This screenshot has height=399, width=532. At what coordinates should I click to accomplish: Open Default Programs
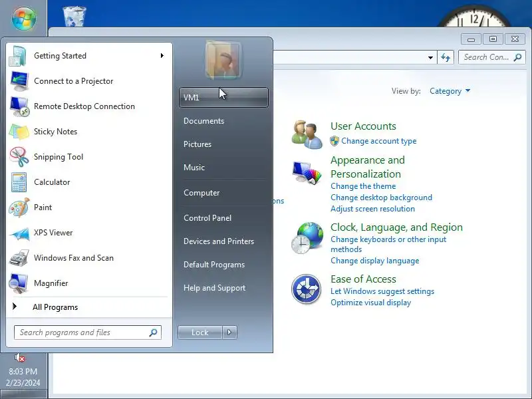pyautogui.click(x=214, y=264)
